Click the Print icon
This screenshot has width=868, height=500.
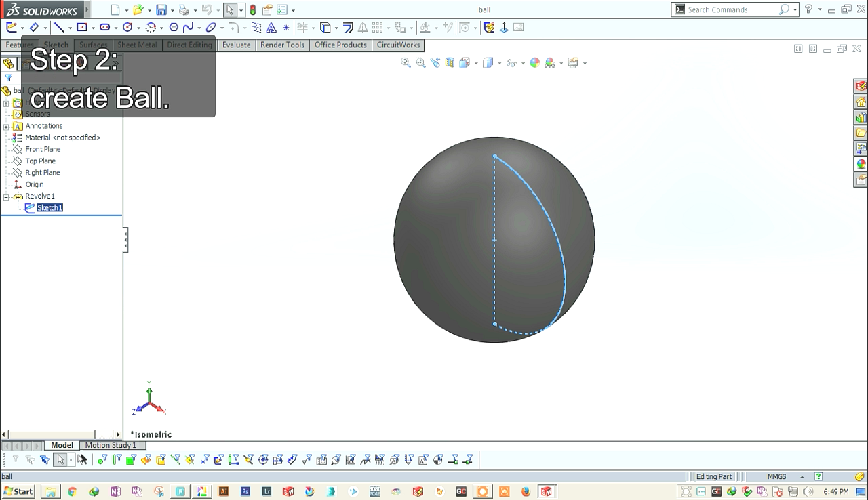point(183,9)
